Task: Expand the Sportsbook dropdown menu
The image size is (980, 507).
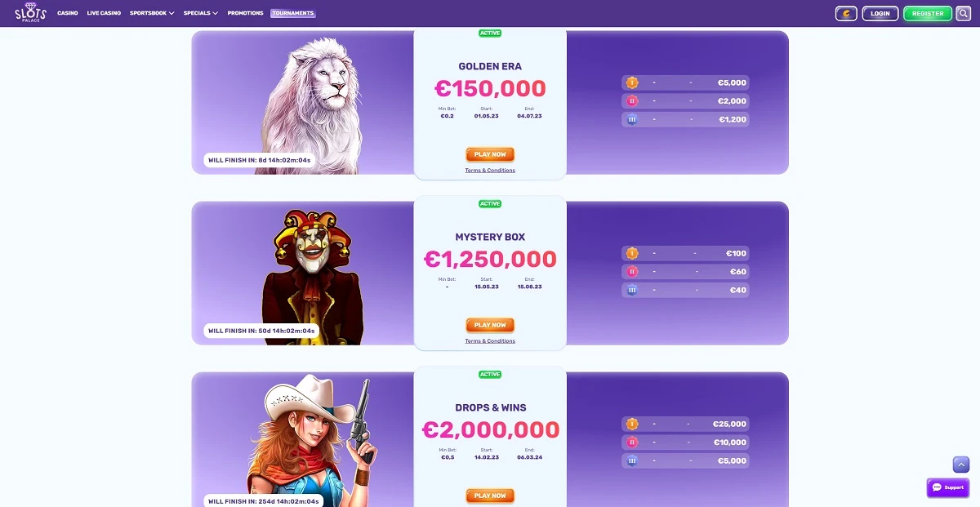Action: 152,13
